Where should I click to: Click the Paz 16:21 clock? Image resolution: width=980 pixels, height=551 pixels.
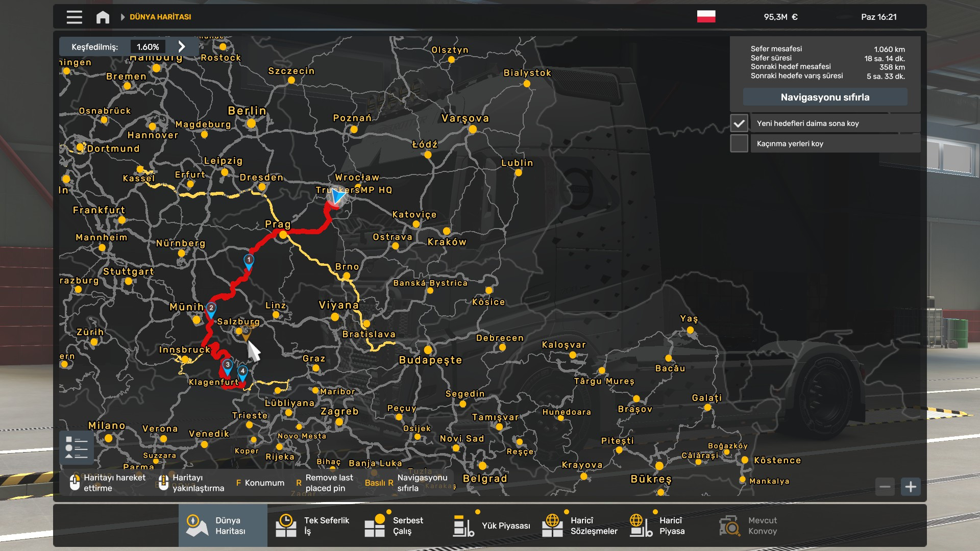(x=878, y=17)
